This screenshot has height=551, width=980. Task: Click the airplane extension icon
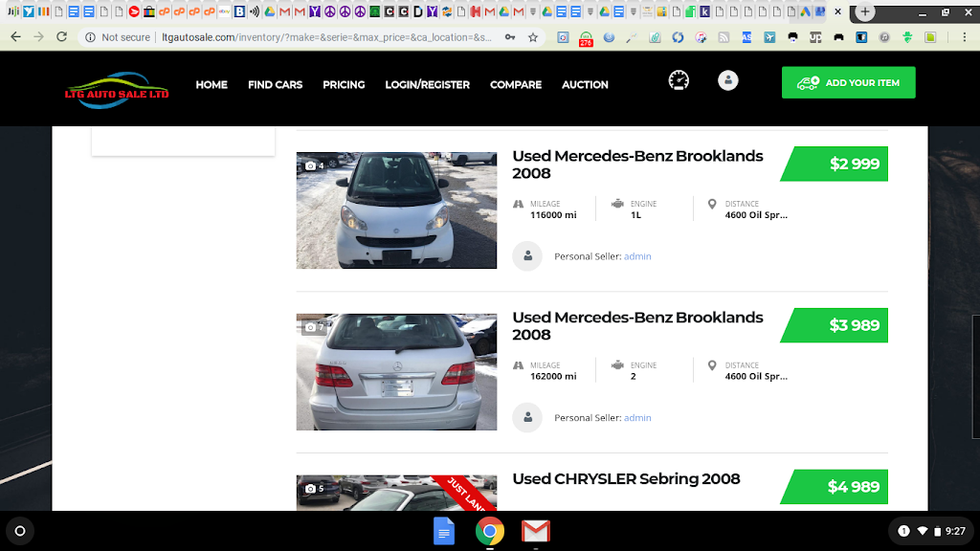769,37
